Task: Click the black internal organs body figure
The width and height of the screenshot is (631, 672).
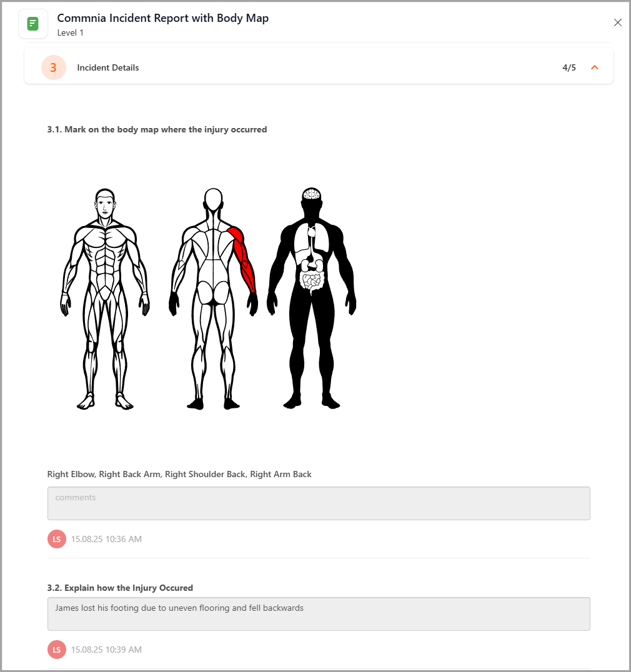Action: (312, 299)
